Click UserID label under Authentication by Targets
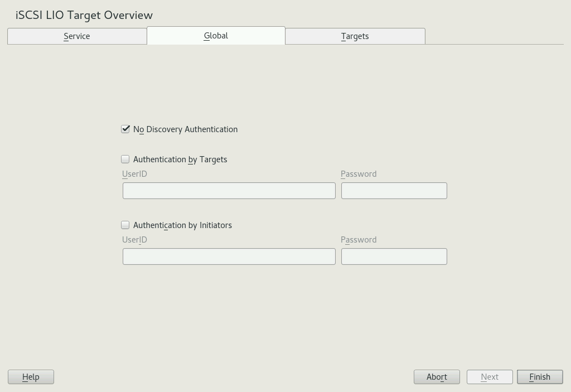Viewport: 571px width, 392px height. pyautogui.click(x=134, y=174)
